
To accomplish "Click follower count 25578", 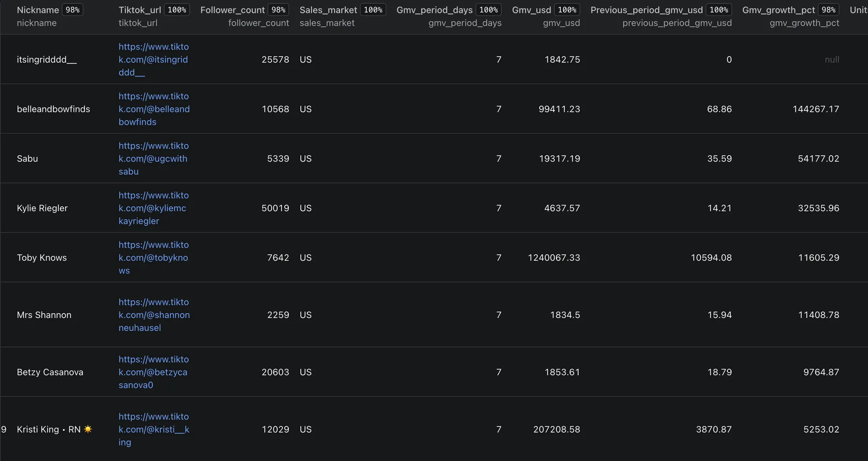I will [275, 60].
